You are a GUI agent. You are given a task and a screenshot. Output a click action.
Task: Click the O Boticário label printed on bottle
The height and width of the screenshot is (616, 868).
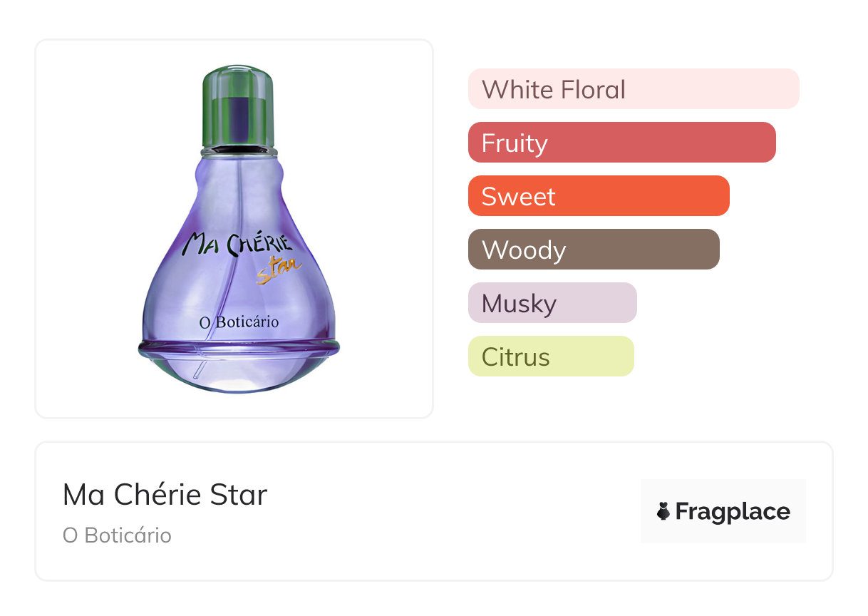[x=239, y=322]
